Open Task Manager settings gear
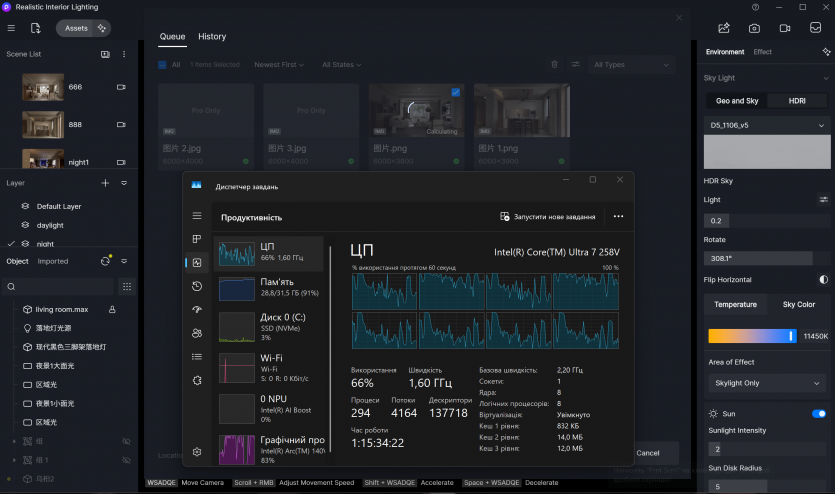The height and width of the screenshot is (494, 835). pyautogui.click(x=197, y=452)
